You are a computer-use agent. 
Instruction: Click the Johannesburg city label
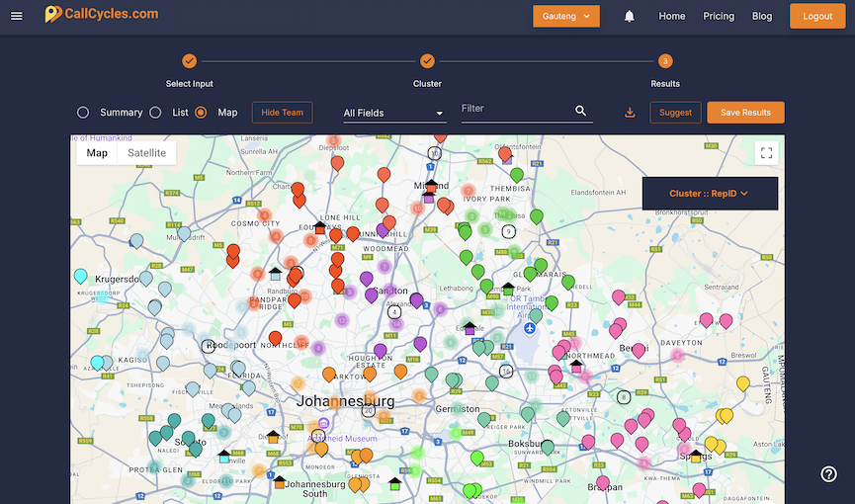[345, 401]
